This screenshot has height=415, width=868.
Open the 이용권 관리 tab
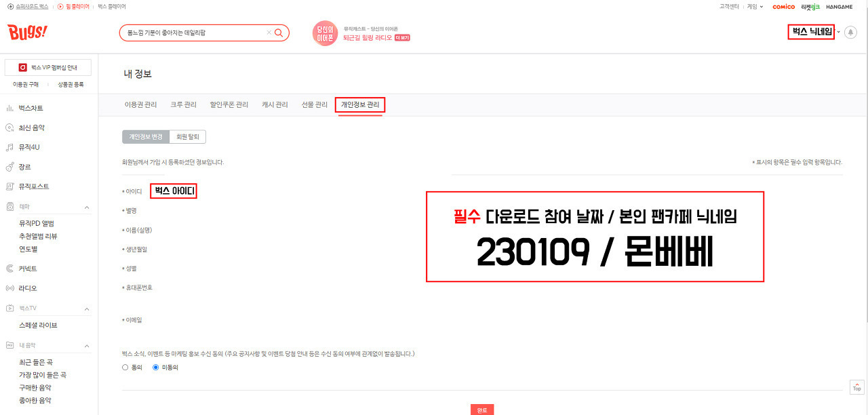click(141, 104)
